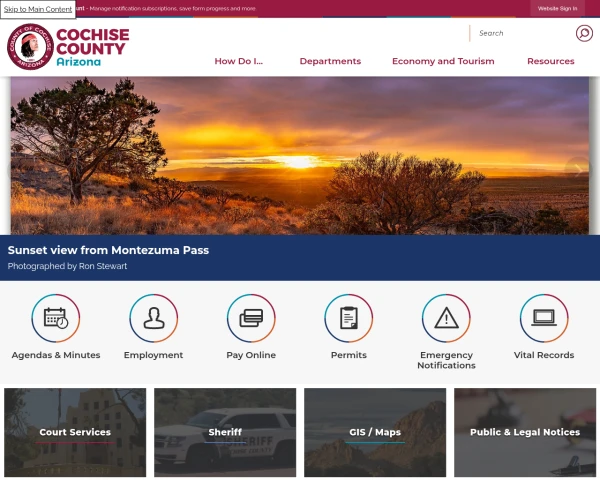
Task: Click the Agendas & Minutes calendar icon
Action: [56, 318]
